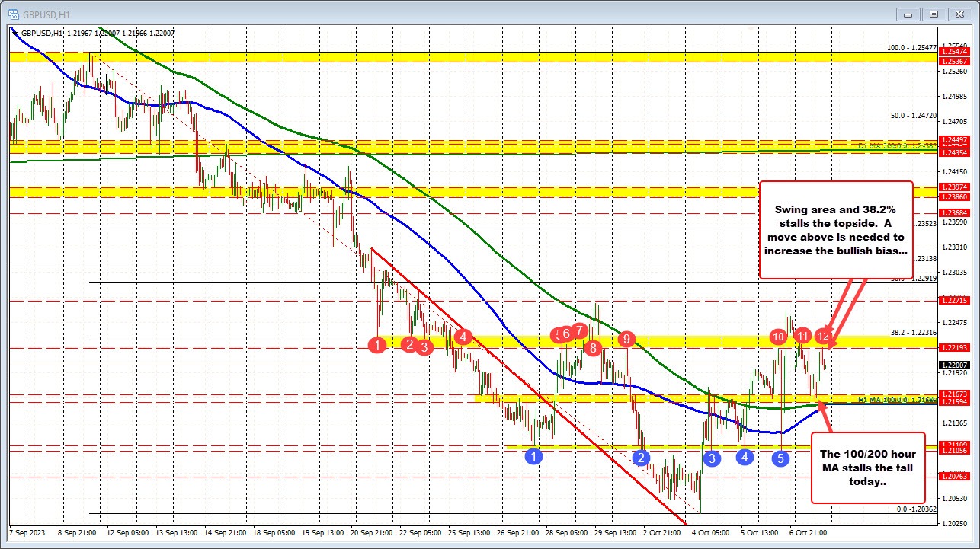Click red marker 9 above the yellow swing area

626,340
